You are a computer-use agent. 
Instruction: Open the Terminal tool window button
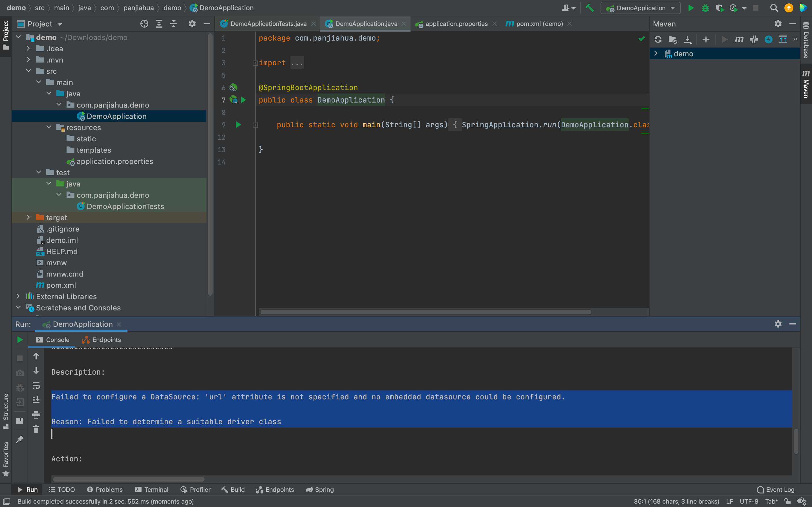pyautogui.click(x=152, y=490)
